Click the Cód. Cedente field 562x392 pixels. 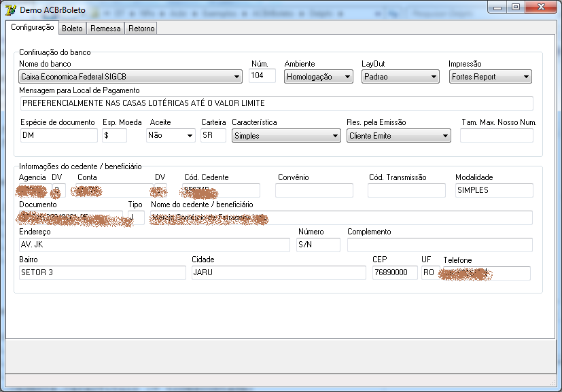221,191
